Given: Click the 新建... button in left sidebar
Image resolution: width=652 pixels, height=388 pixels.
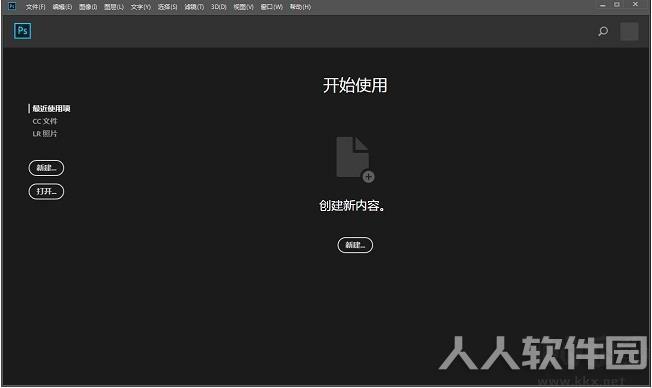Looking at the screenshot, I should pos(46,168).
